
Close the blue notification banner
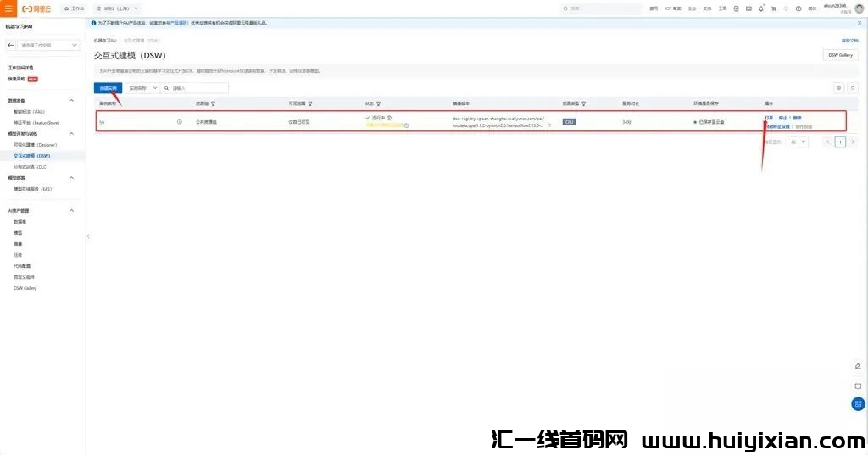[860, 23]
